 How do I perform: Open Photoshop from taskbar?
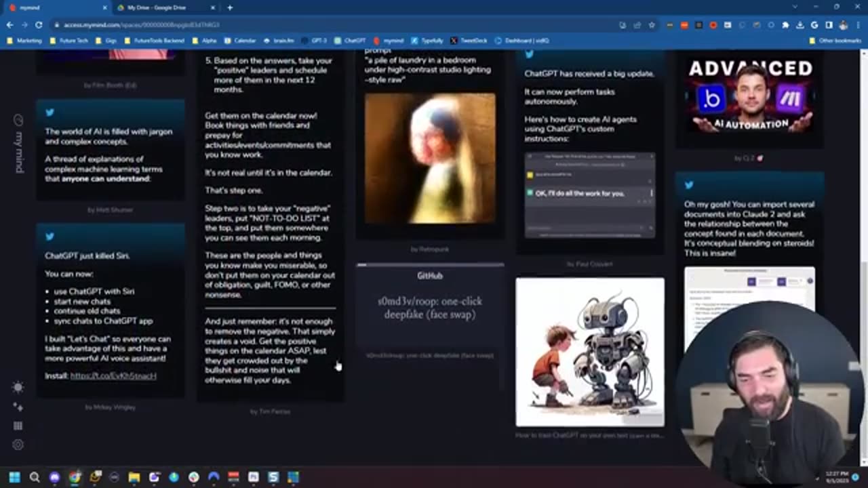[x=253, y=477]
